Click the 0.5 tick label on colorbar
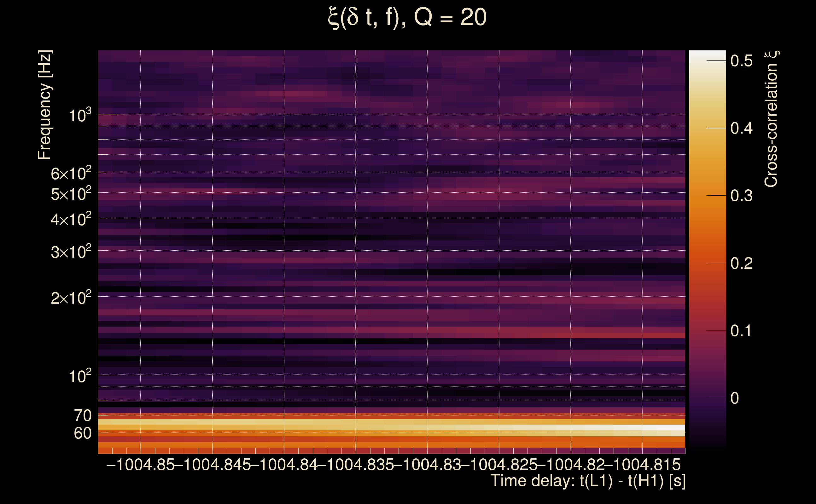 tap(741, 61)
